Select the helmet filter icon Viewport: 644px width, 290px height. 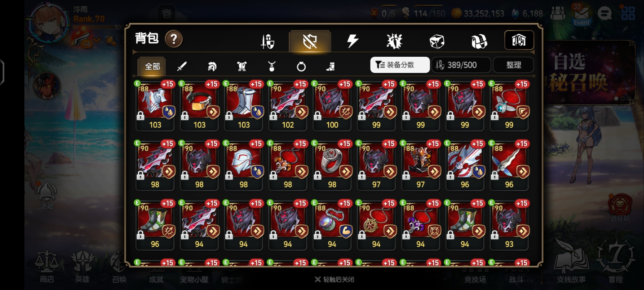coord(212,66)
